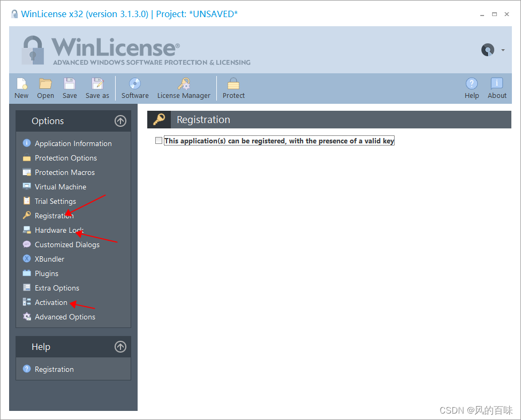Open Extra Options section
Screen dimensions: 521x420
tap(57, 288)
